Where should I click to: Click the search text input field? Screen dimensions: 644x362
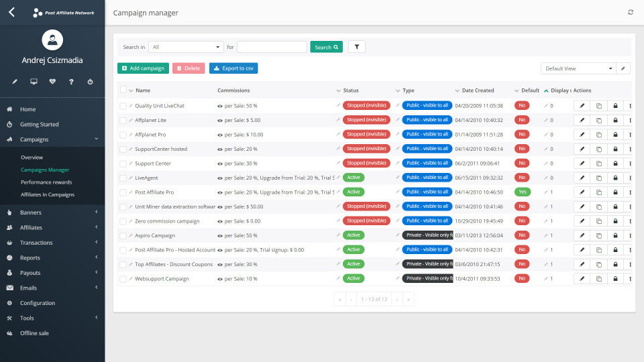[x=272, y=47]
